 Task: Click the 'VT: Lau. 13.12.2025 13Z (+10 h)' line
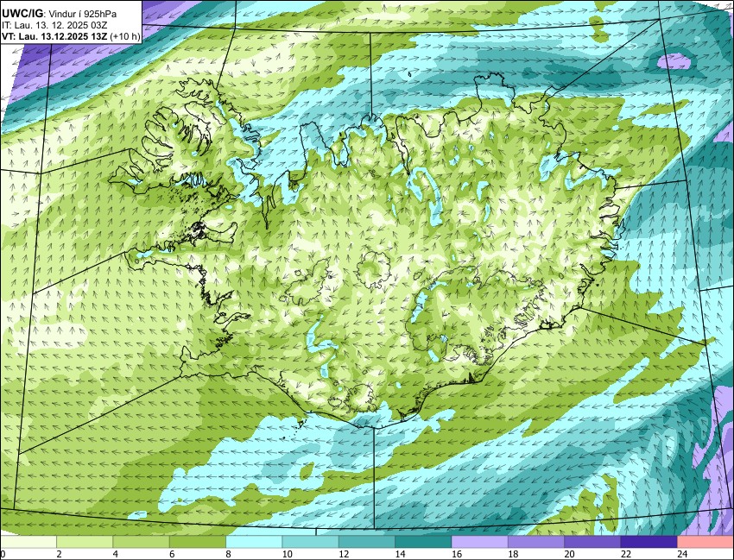click(x=71, y=36)
